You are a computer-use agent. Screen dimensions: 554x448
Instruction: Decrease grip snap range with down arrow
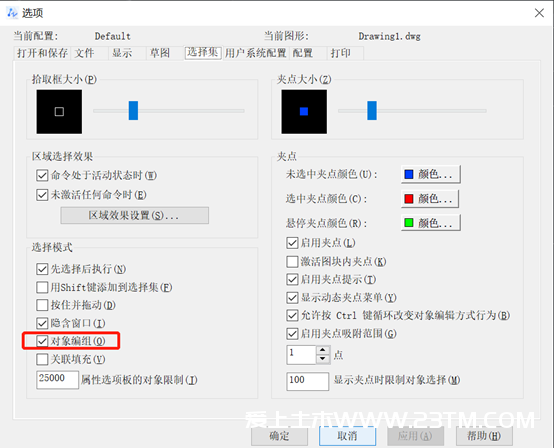(x=323, y=359)
